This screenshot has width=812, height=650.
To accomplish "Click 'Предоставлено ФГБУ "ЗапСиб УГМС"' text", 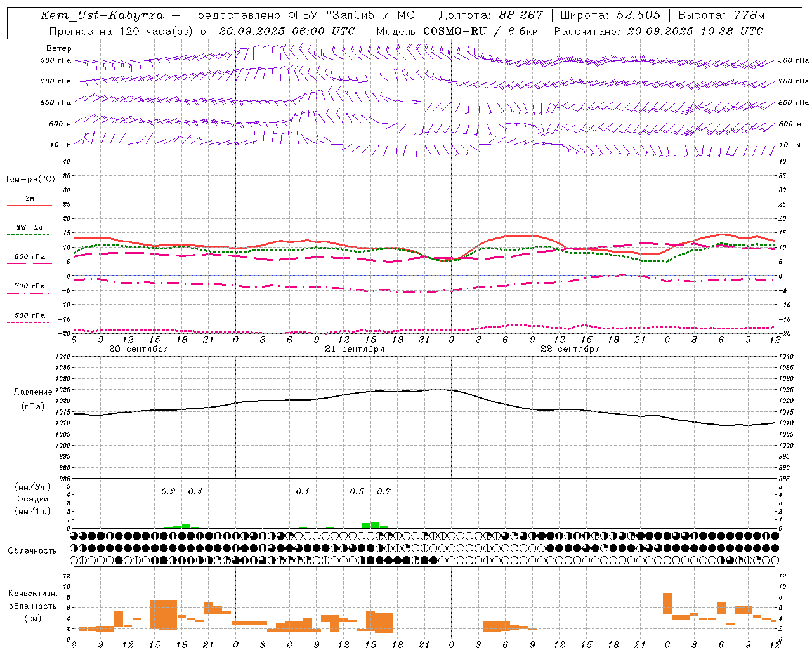I will (x=305, y=15).
